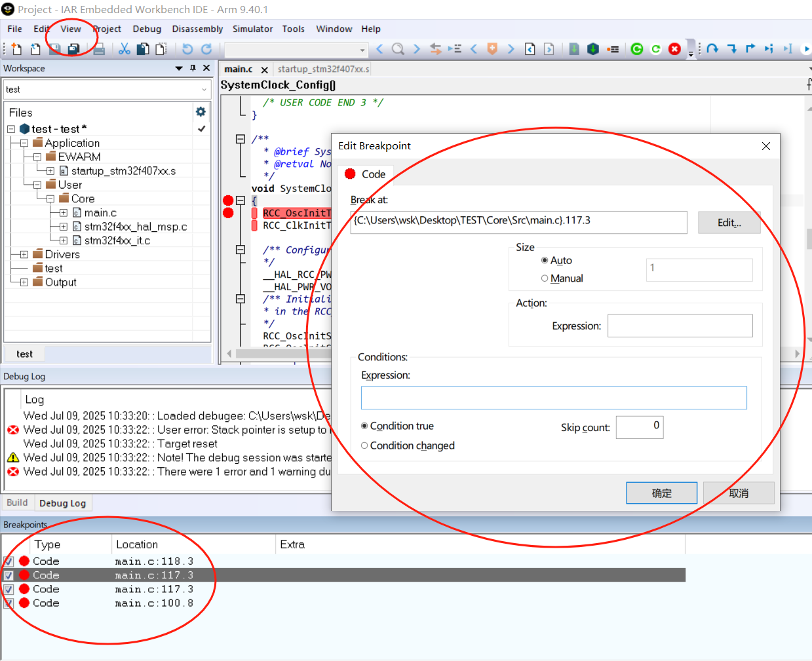
Task: Click the Step Over debug icon
Action: 712,49
